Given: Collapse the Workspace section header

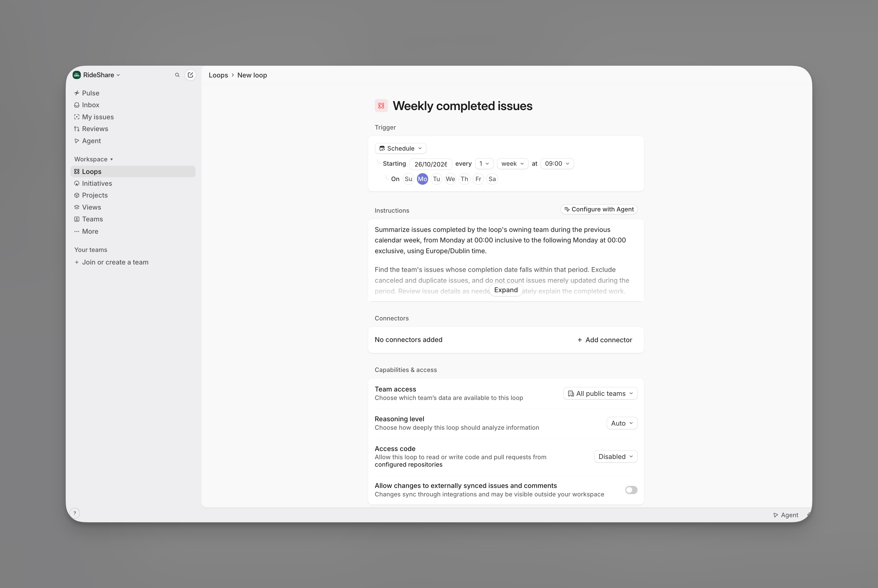Looking at the screenshot, I should 93,159.
